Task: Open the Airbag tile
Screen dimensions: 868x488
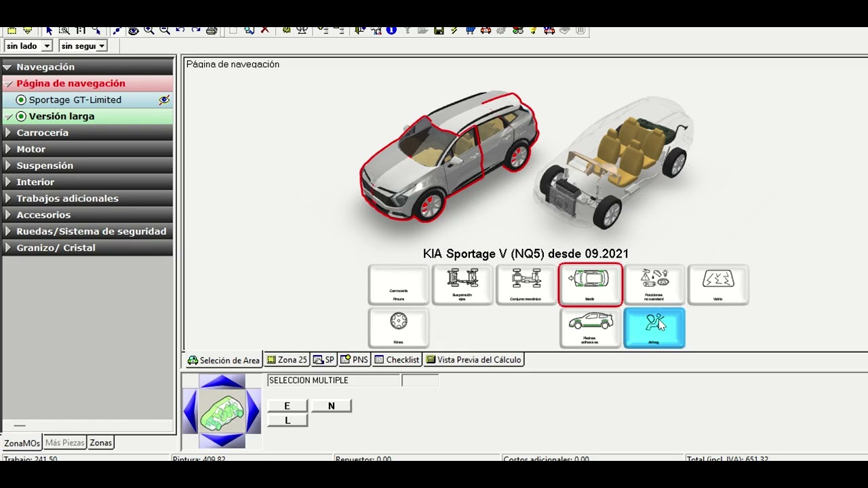Action: (x=654, y=328)
